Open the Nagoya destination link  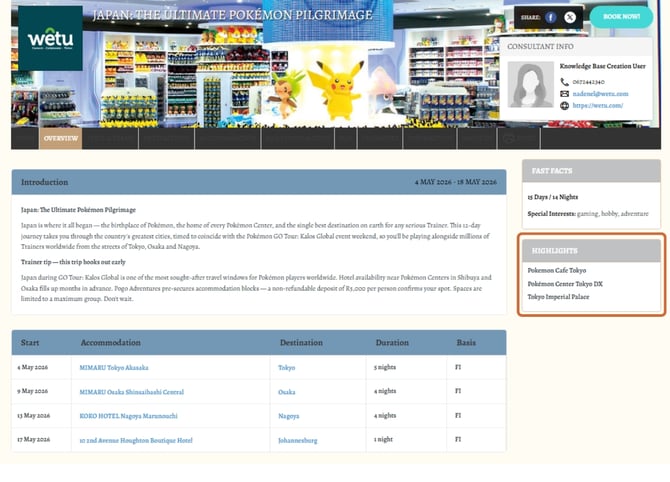pos(288,416)
